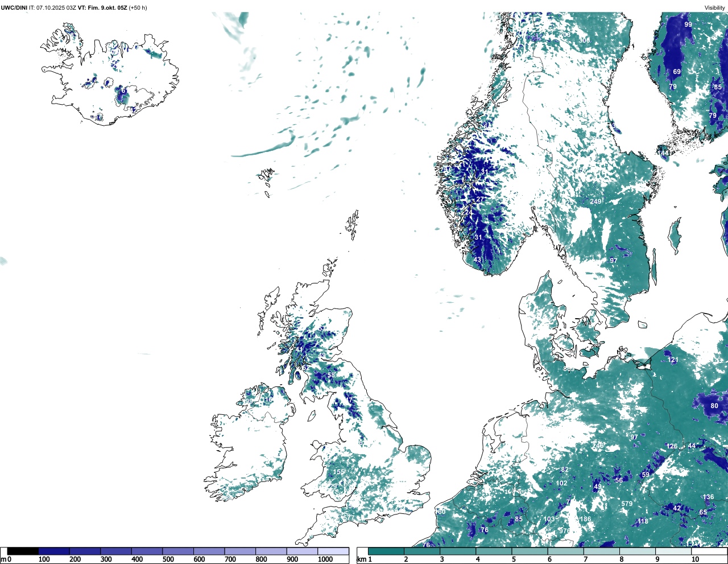The height and width of the screenshot is (564, 728).
Task: Click the "102" value over Germany
Action: (561, 483)
